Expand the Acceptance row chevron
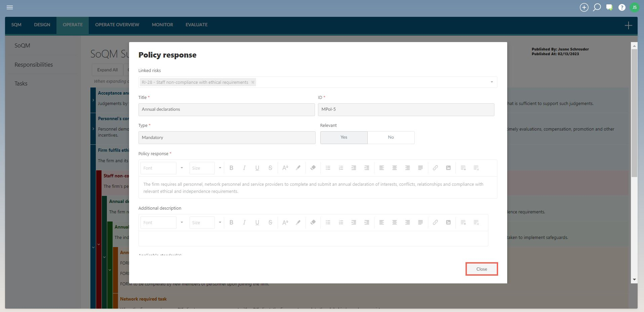 93,100
